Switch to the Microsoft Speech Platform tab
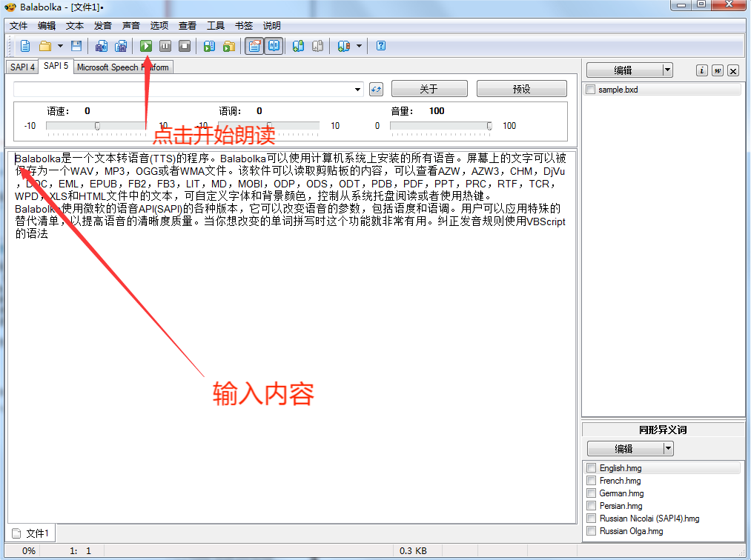 click(x=122, y=67)
